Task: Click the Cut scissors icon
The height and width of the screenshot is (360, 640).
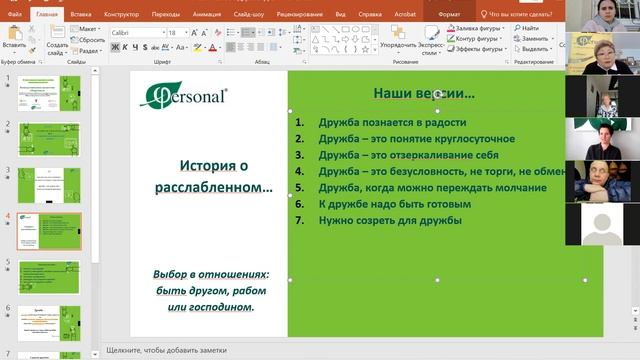Action: 32,29
